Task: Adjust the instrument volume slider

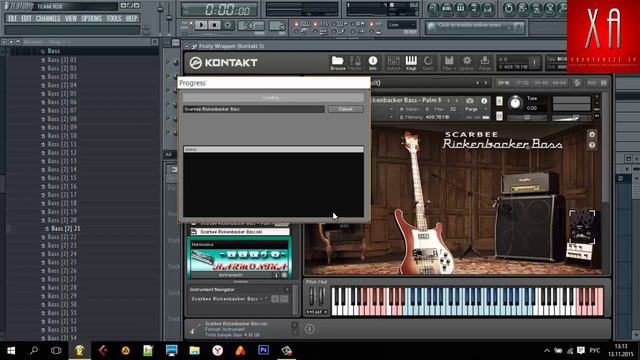Action: (571, 118)
